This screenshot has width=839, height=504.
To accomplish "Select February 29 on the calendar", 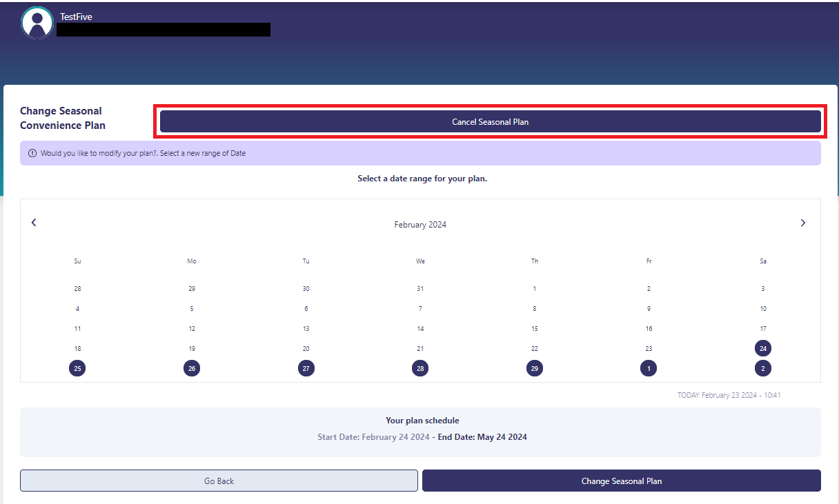I will coord(534,368).
